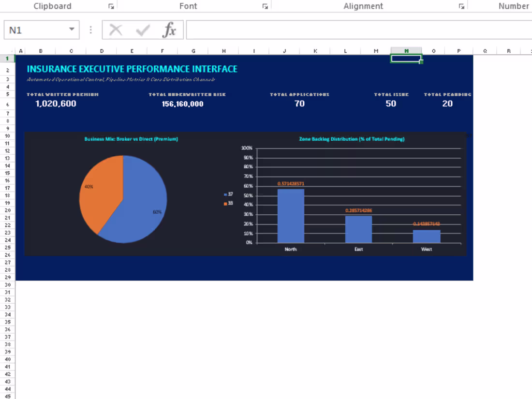Image resolution: width=532 pixels, height=399 pixels.
Task: Click the Underwritten Risk value 156,160,000
Action: 182,104
